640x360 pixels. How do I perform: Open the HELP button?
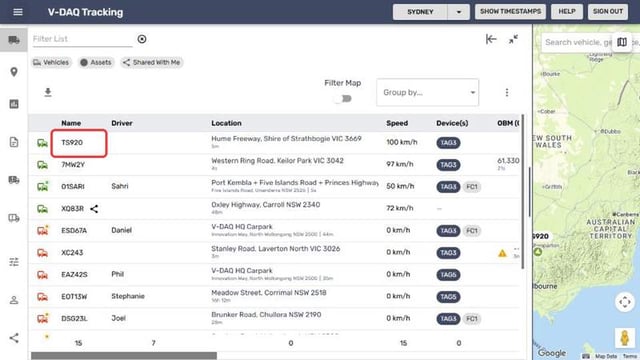(567, 12)
